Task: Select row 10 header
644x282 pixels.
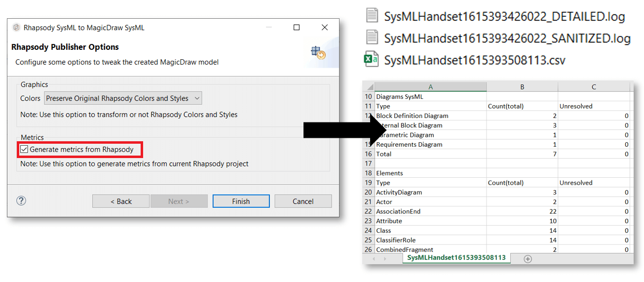Action: (x=368, y=97)
